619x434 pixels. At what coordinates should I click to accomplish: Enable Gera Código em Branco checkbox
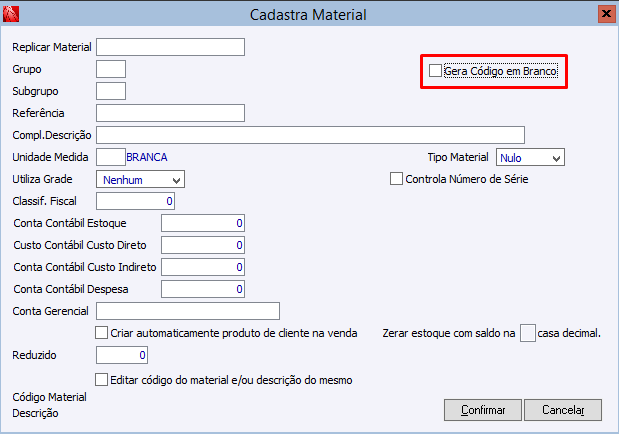(x=435, y=71)
